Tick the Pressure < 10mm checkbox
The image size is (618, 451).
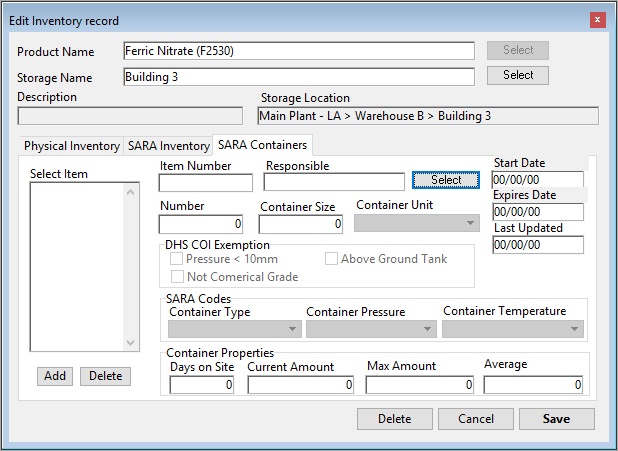tap(178, 259)
